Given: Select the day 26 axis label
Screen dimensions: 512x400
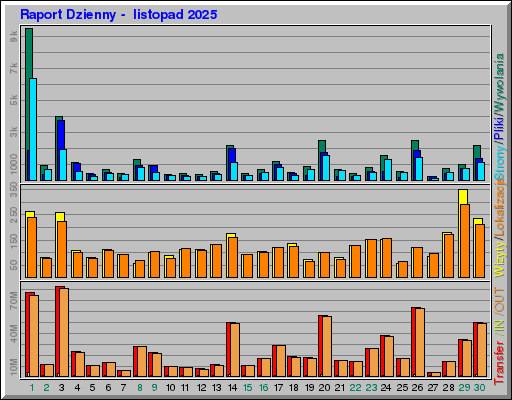Looking at the screenshot, I should [x=417, y=388].
